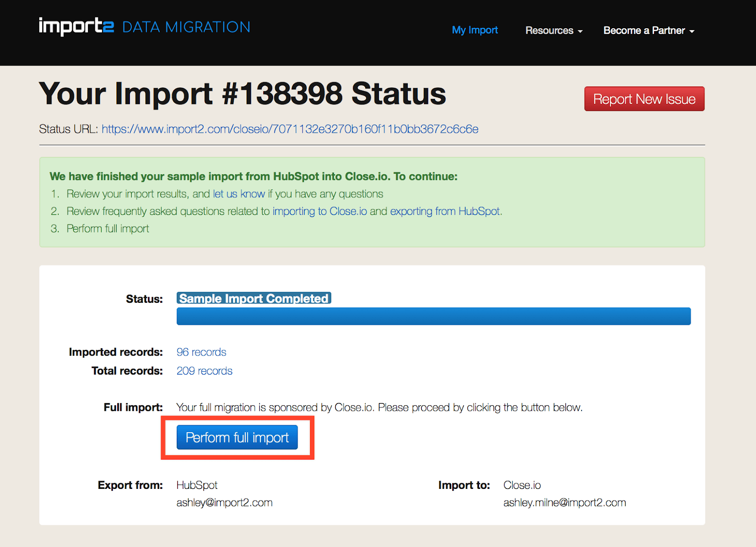Click the 'Export from:' field label
This screenshot has height=547, width=756.
point(130,485)
